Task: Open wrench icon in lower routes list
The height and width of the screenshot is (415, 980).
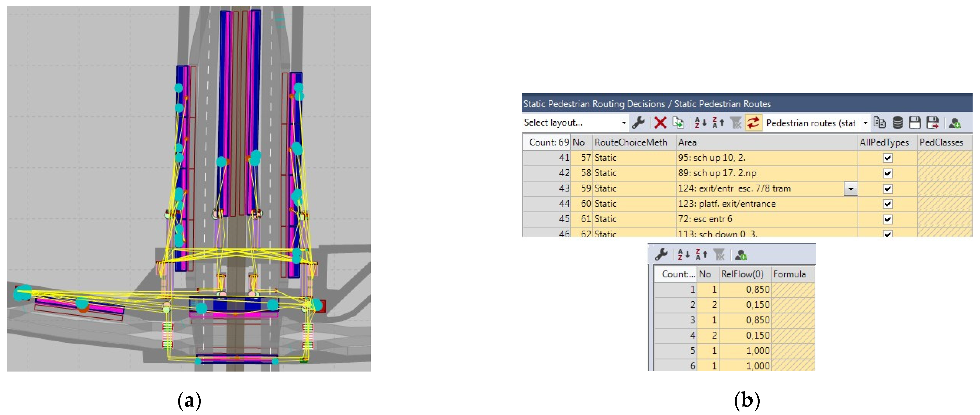Action: (x=661, y=254)
